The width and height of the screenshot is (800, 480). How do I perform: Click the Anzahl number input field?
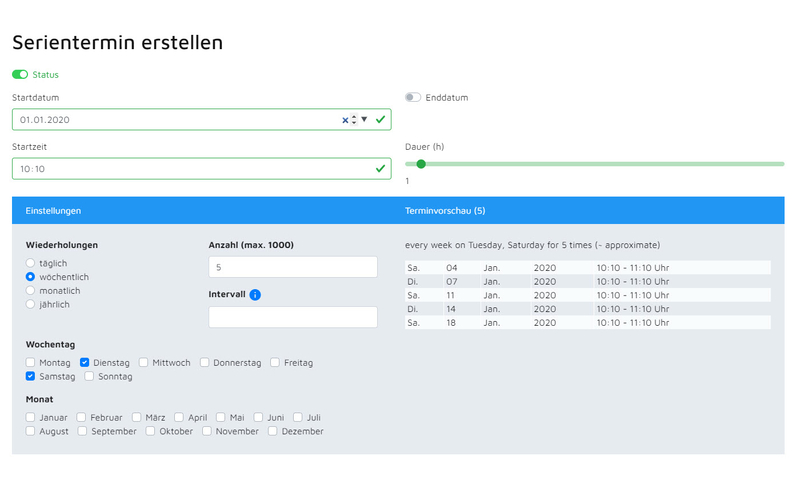[x=293, y=267]
